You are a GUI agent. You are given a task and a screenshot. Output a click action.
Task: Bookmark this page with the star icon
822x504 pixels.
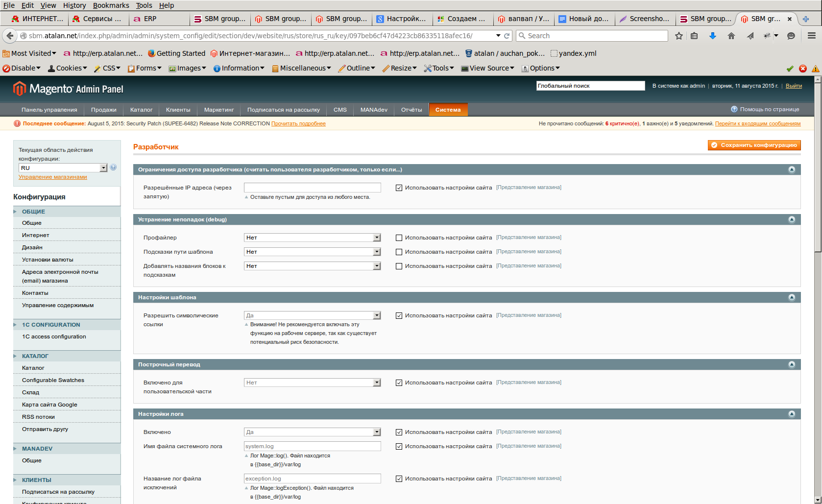(x=679, y=36)
